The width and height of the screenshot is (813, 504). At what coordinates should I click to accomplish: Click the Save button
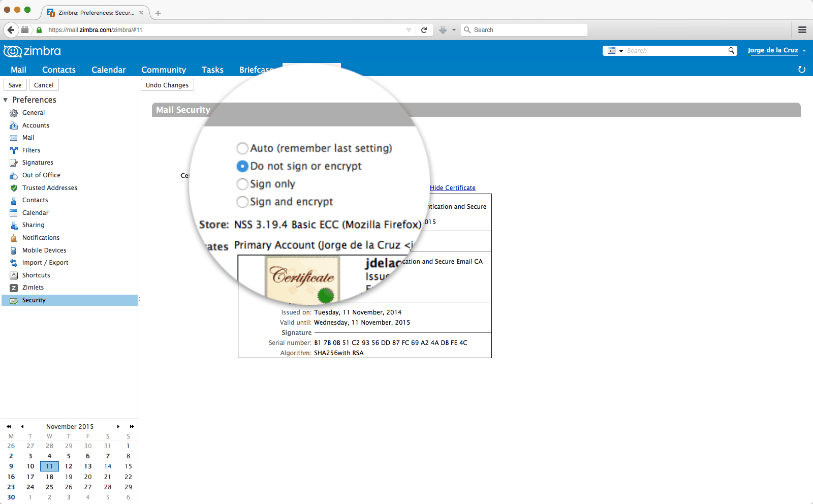pyautogui.click(x=15, y=85)
